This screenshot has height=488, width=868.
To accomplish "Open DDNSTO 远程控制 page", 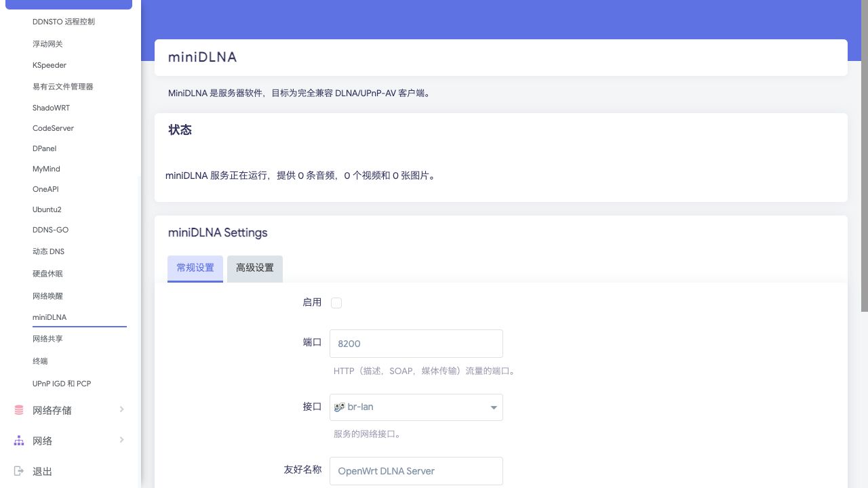I will (64, 22).
